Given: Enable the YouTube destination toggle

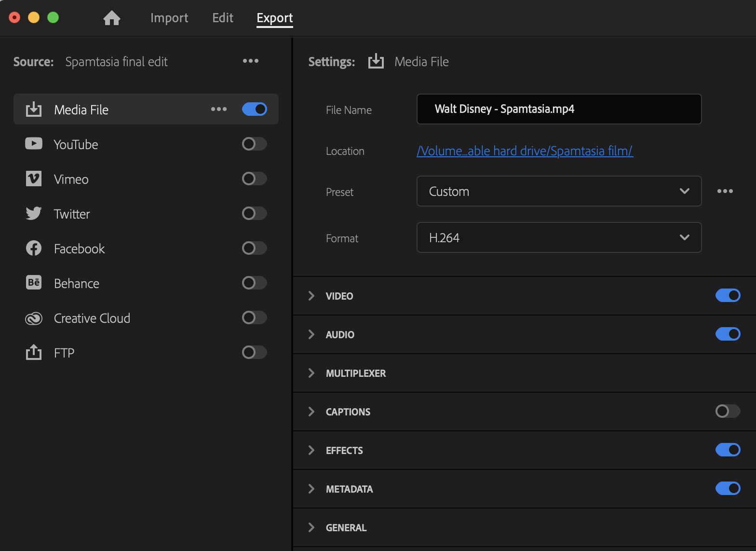Looking at the screenshot, I should point(255,144).
